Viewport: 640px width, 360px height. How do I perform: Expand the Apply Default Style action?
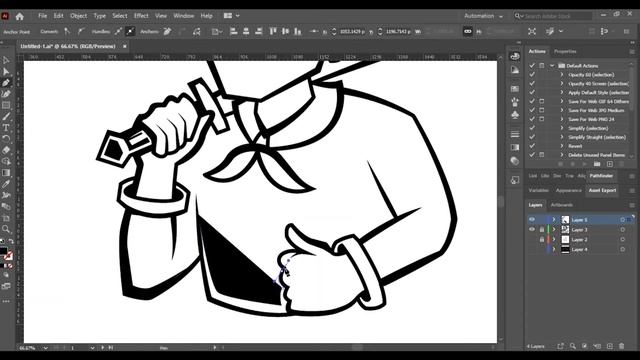click(562, 93)
